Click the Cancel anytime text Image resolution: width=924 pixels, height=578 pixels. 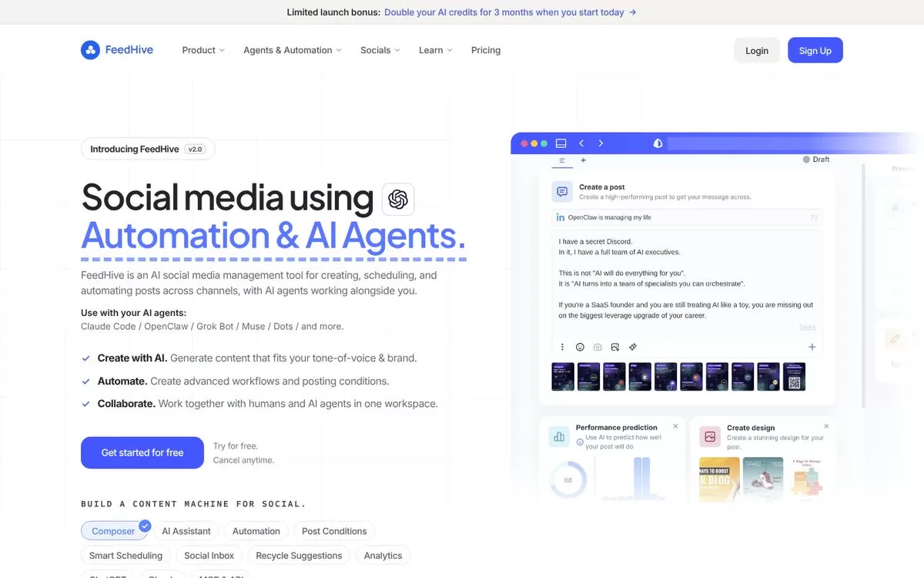pyautogui.click(x=243, y=460)
